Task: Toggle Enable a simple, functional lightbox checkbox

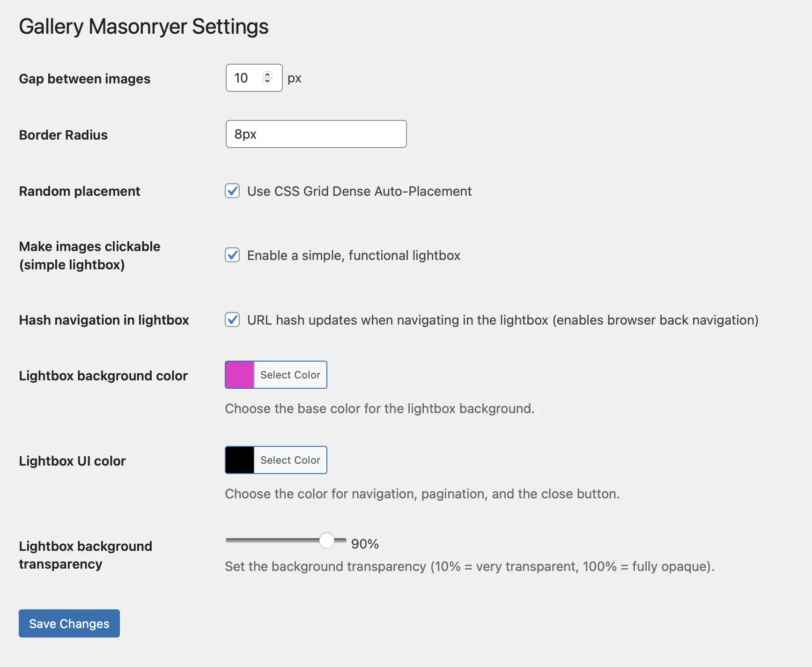Action: pos(232,255)
